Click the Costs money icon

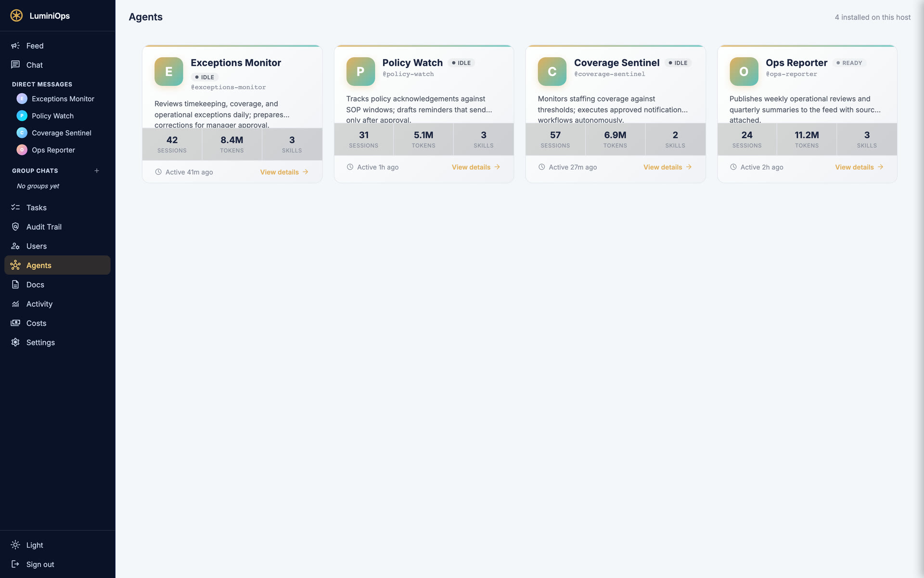click(15, 323)
